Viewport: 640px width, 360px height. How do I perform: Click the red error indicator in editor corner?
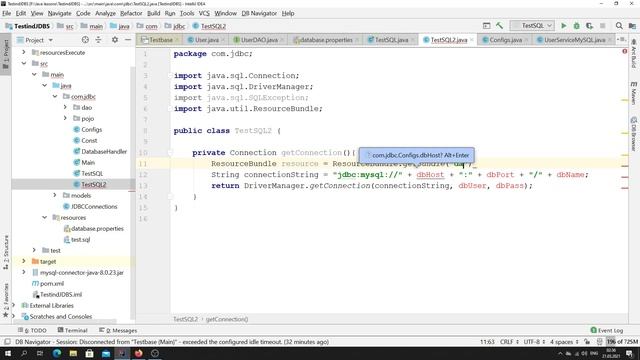624,51
